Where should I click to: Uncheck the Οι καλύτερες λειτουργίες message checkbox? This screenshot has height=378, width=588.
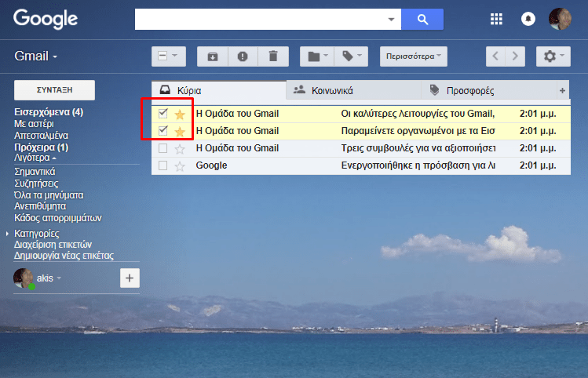click(x=163, y=113)
